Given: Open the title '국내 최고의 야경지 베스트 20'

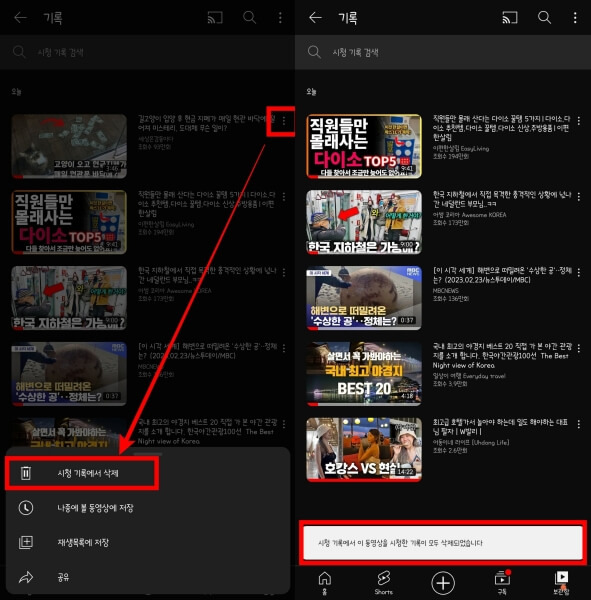Looking at the screenshot, I should pos(501,355).
